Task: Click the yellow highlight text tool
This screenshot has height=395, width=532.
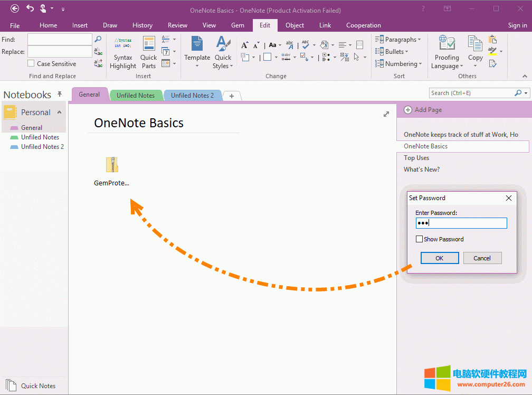Action: pyautogui.click(x=492, y=51)
